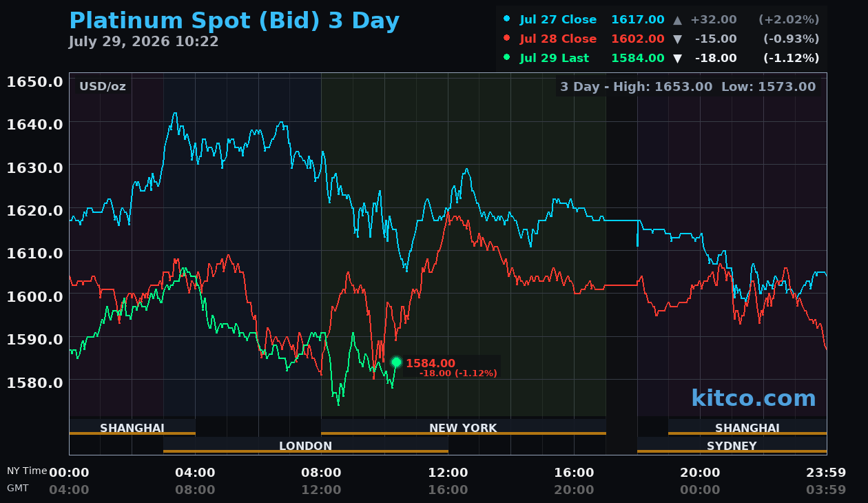
Task: Click the (-0.93%) percent change
Action: tap(791, 39)
